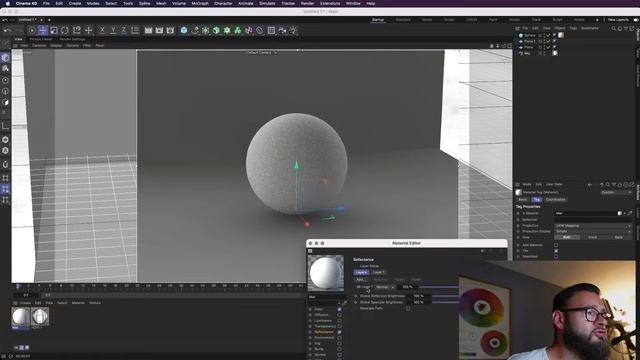Click Render to Picture Viewer icon
Viewport: 640px width, 360px height.
(159, 30)
